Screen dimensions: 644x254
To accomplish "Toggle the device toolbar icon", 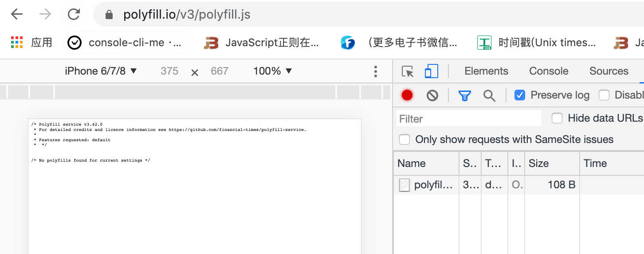I will 431,71.
